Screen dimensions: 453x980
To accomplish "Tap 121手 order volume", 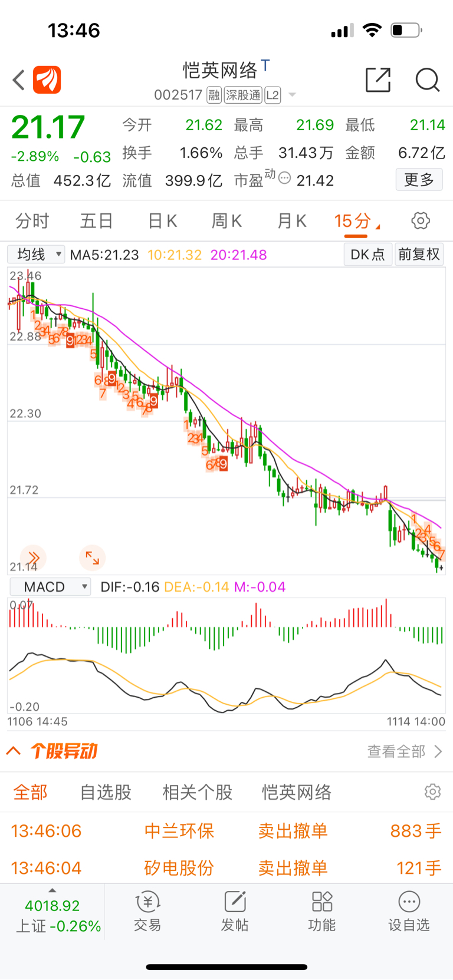I will [x=419, y=868].
